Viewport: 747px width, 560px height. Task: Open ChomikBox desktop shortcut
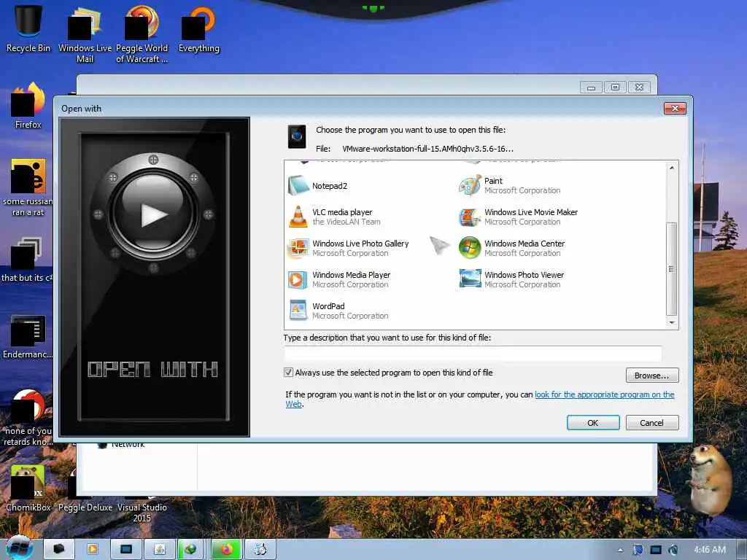tap(28, 489)
